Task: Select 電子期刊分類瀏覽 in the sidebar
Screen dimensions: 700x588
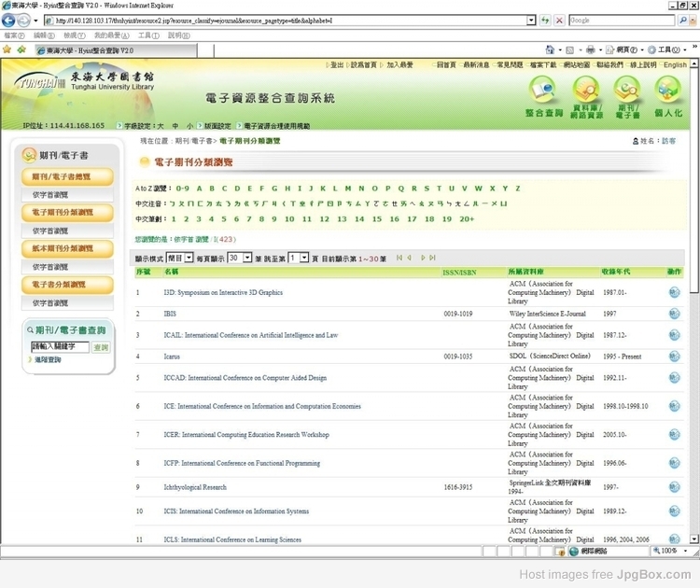Action: click(67, 213)
